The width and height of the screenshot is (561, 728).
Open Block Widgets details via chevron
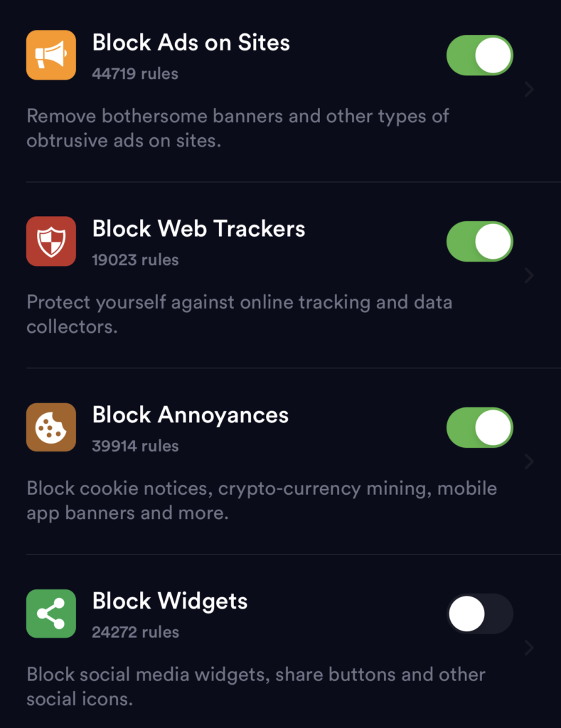coord(529,648)
